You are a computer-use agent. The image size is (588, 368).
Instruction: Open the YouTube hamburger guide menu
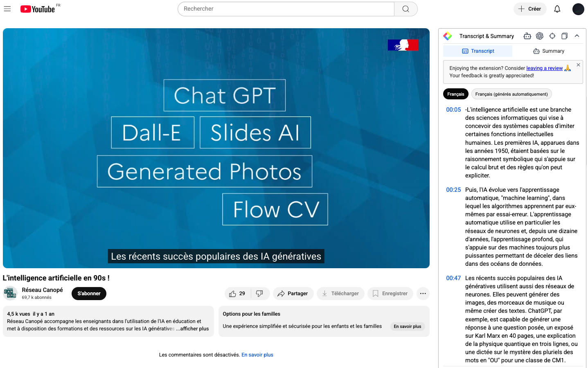click(x=7, y=9)
